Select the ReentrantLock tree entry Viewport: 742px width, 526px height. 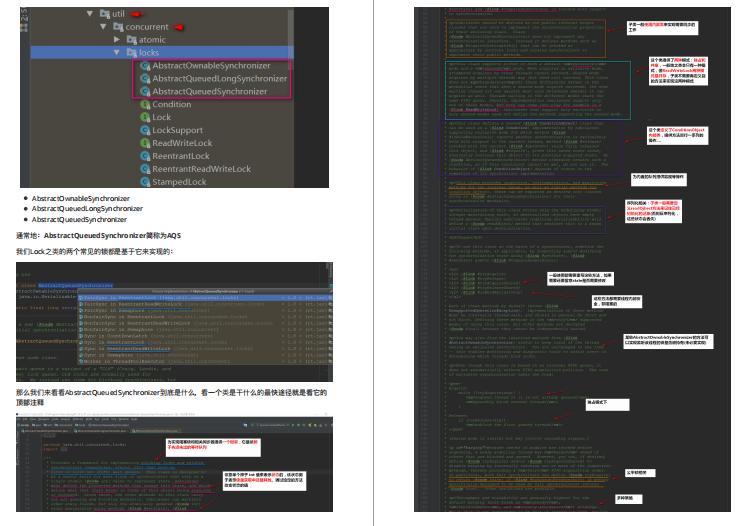(x=181, y=156)
